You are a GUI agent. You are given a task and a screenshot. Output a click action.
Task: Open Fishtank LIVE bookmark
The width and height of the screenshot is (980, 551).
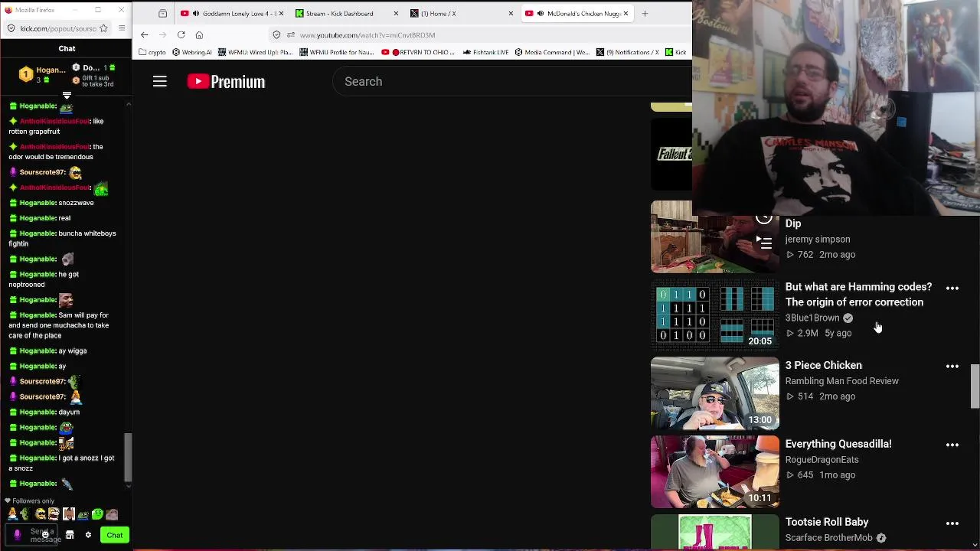[485, 52]
